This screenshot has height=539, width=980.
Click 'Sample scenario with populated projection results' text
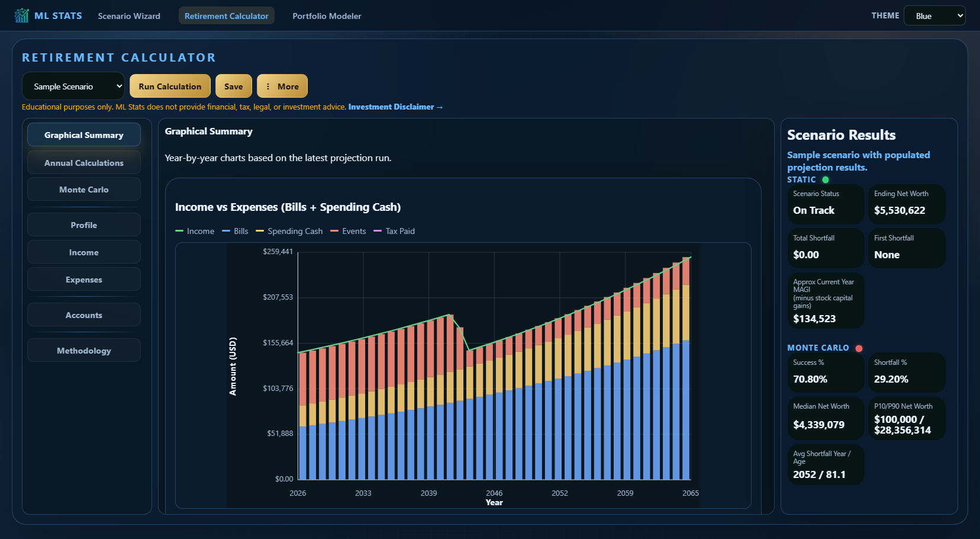pyautogui.click(x=858, y=161)
